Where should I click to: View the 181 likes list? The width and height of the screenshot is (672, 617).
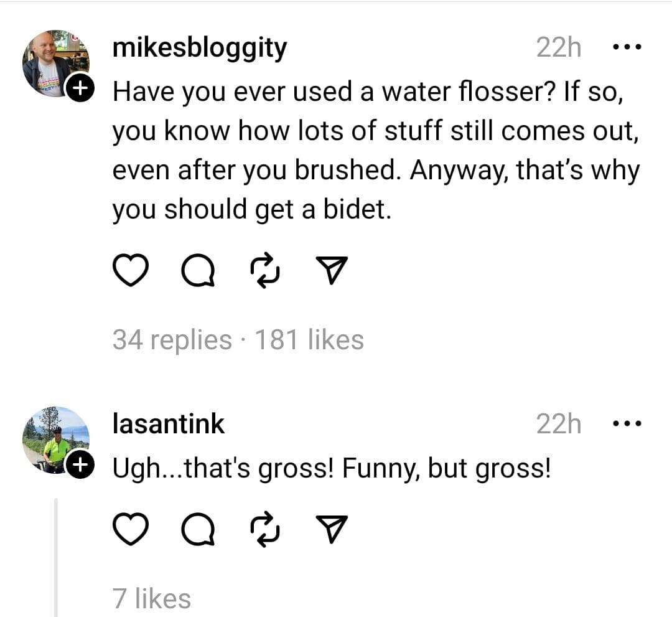tap(309, 340)
